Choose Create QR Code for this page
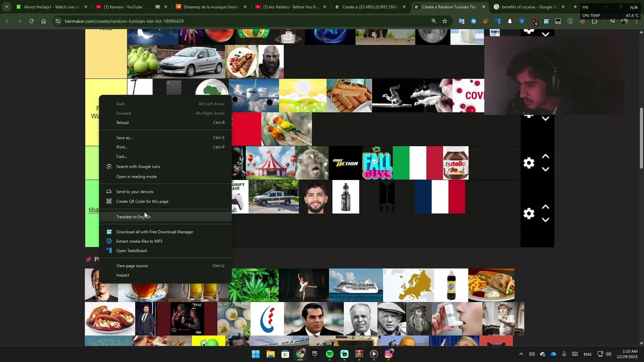The image size is (644, 362). pos(165,202)
